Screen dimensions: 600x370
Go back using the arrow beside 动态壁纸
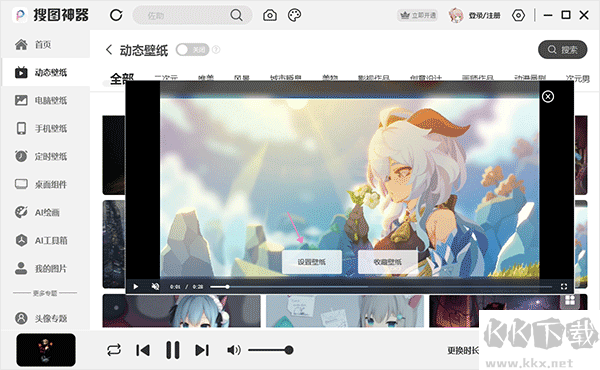109,50
